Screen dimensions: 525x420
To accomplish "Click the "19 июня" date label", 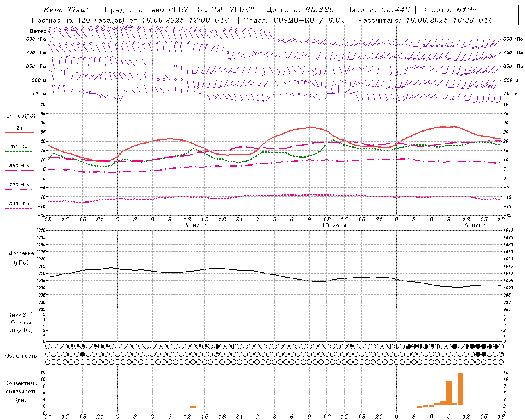I will 473,226.
